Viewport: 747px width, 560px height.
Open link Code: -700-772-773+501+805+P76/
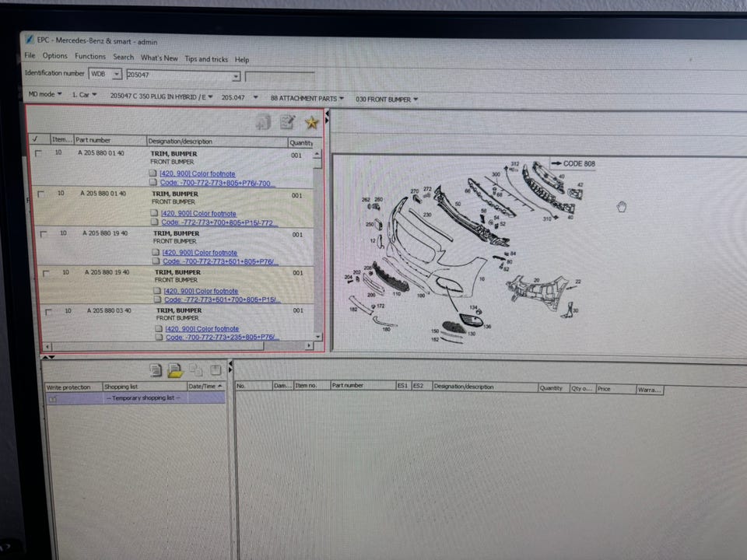coord(219,261)
